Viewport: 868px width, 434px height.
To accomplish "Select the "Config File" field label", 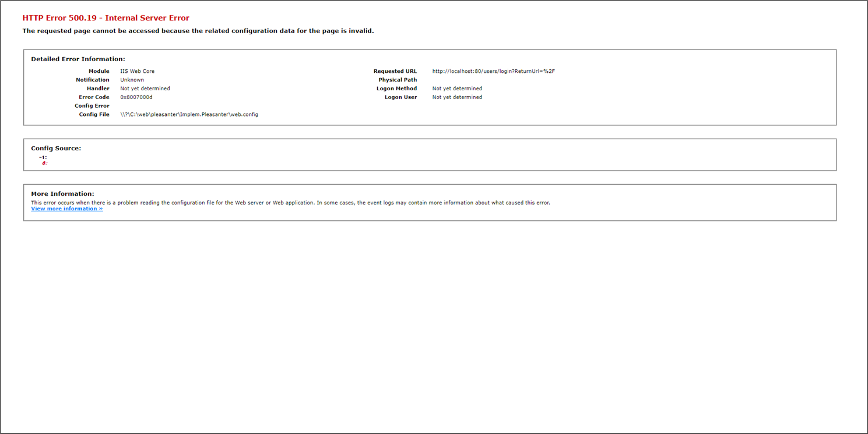I will [94, 115].
